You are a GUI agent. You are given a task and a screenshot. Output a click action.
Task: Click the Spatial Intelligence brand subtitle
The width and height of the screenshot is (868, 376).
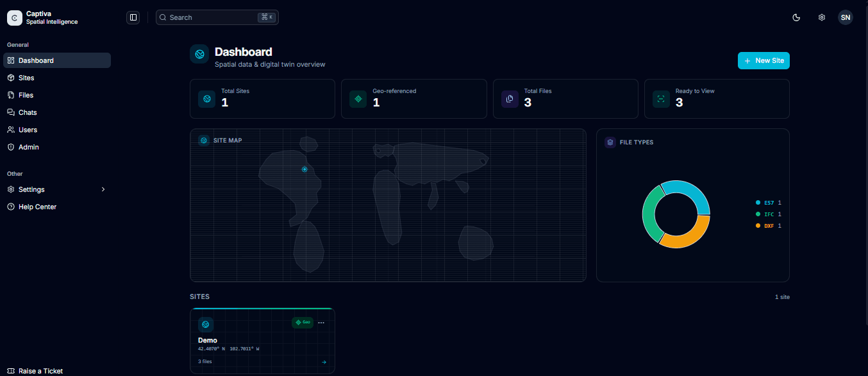52,22
